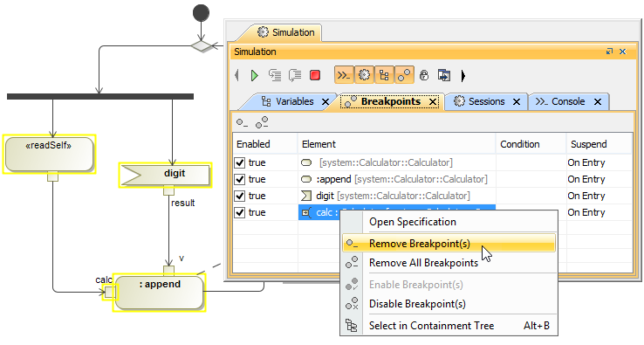
Task: Float the Simulation panel with restore icon
Action: click(609, 52)
